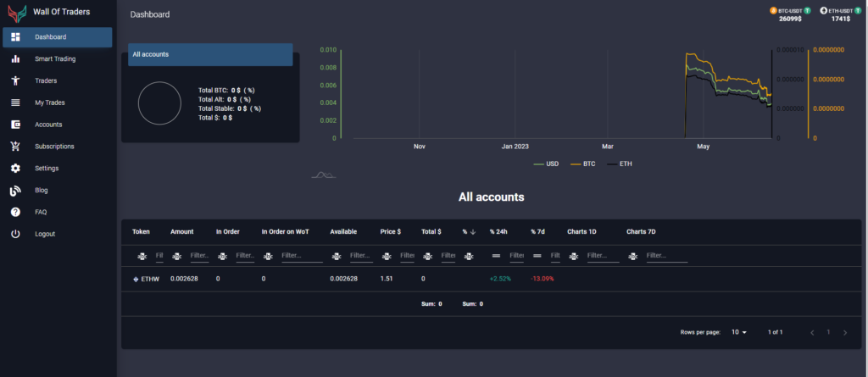The width and height of the screenshot is (868, 377).
Task: Click the In Order on WoT filter field
Action: tap(301, 256)
